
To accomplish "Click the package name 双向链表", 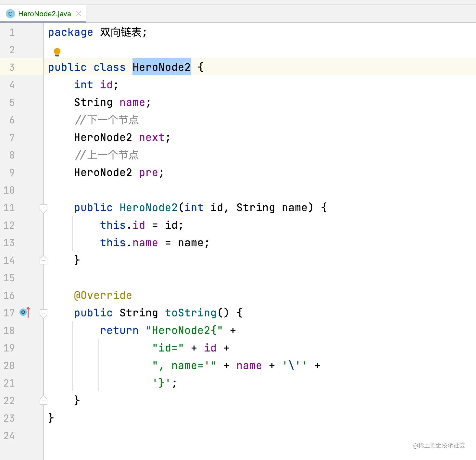I will click(x=121, y=32).
